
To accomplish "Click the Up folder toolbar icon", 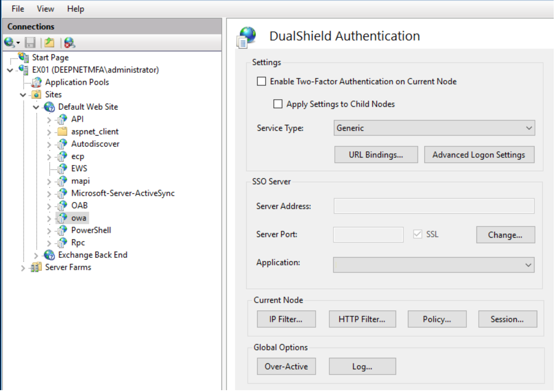I will (49, 43).
